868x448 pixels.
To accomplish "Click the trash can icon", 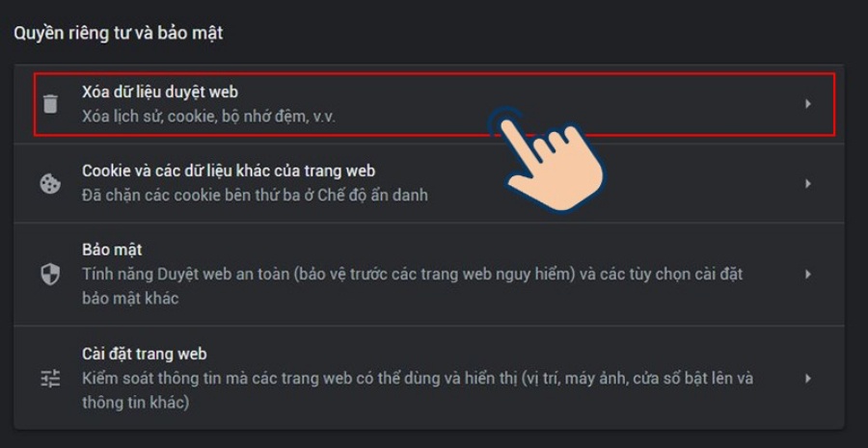I will [x=50, y=103].
